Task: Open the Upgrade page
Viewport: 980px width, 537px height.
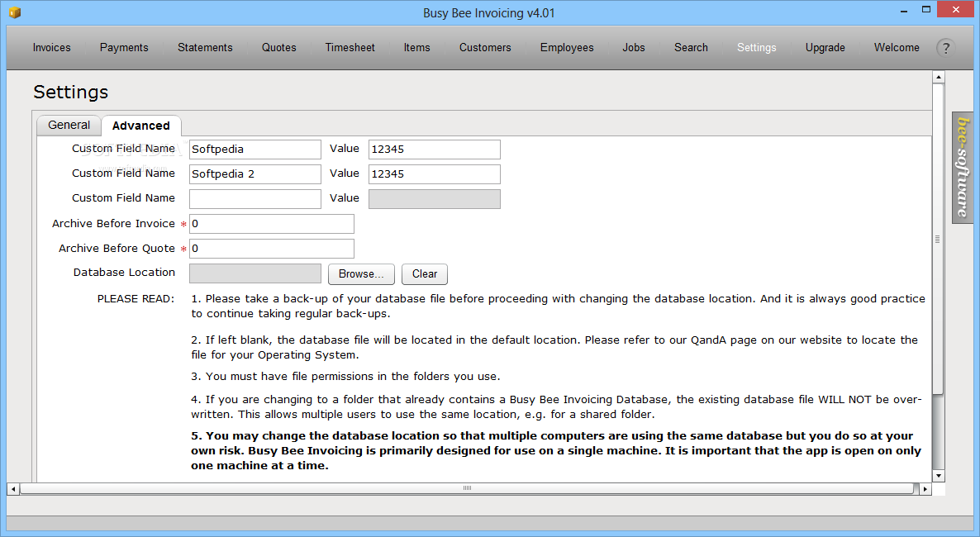Action: tap(825, 48)
